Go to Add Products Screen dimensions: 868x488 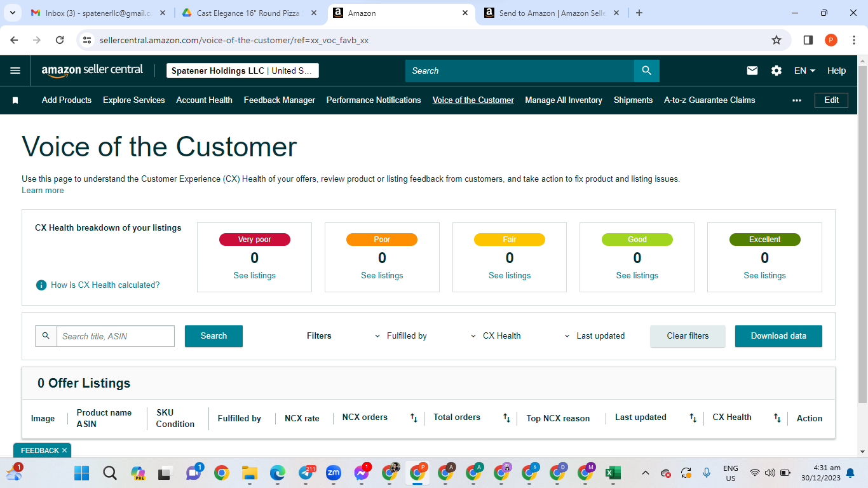point(67,100)
